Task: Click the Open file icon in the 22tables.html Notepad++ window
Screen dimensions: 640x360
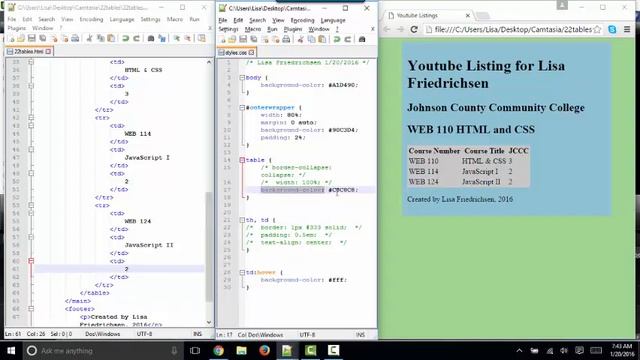Action: click(x=21, y=39)
